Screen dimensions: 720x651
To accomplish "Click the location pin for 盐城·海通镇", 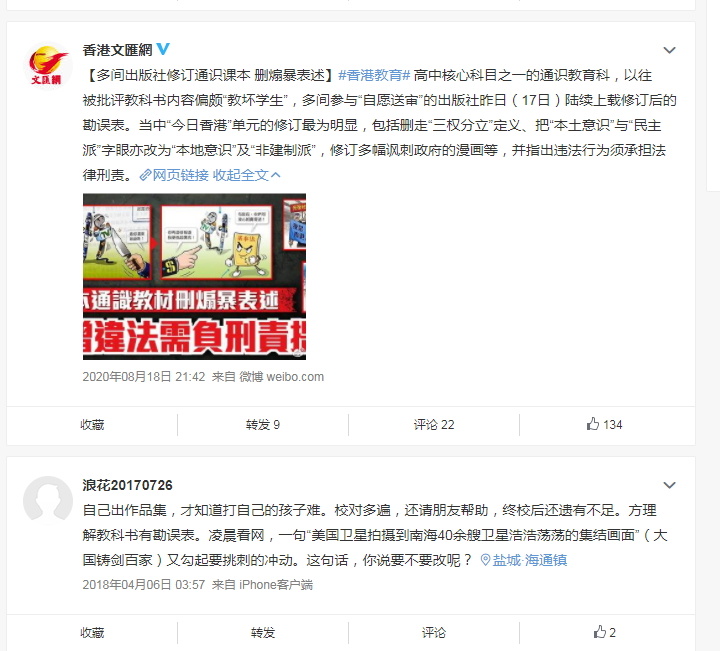I will coord(485,560).
